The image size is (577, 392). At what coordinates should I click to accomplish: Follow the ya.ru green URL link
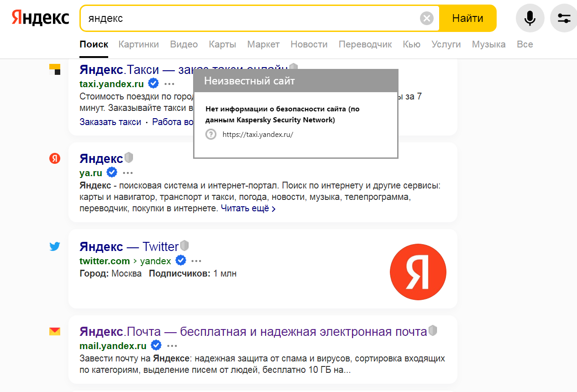point(91,173)
